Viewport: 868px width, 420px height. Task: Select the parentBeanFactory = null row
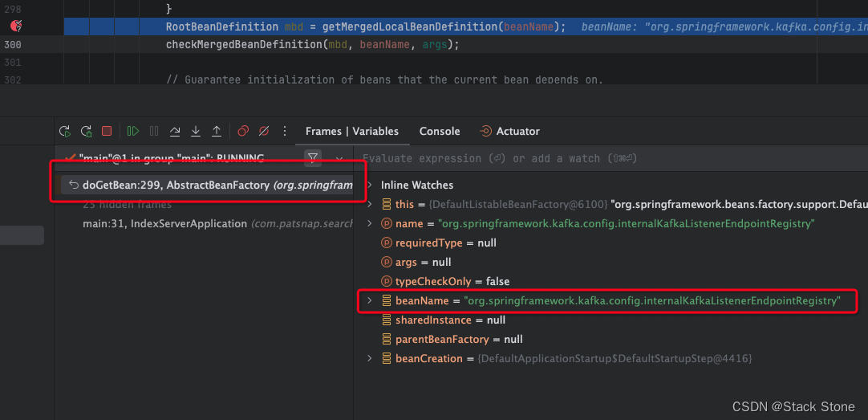pos(612,339)
